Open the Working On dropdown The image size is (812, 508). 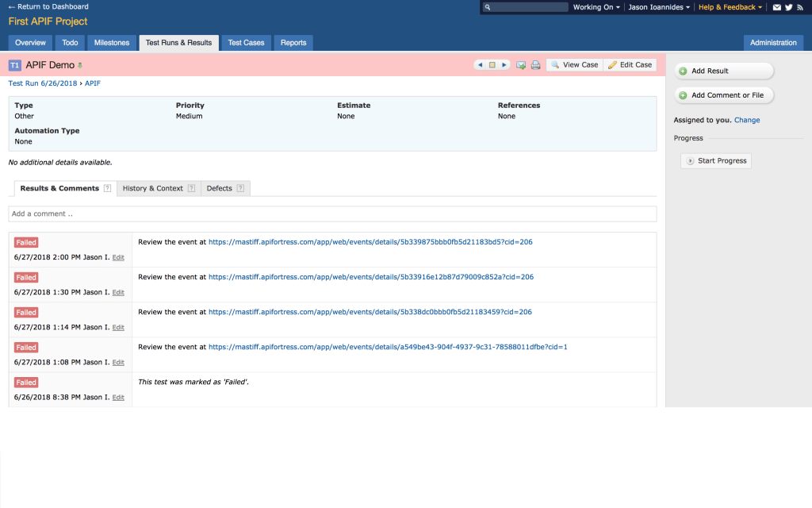[x=596, y=6]
